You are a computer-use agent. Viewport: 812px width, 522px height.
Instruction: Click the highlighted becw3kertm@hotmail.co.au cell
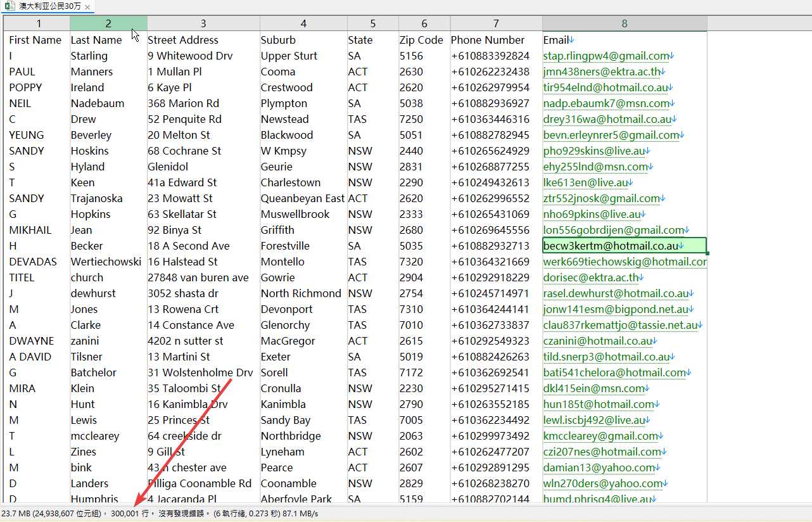tap(625, 246)
